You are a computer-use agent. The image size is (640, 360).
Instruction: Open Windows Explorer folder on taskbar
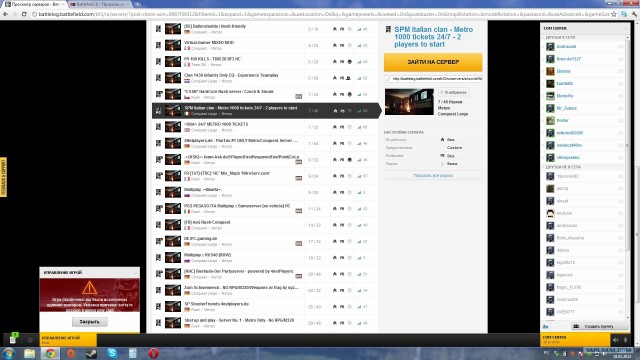29,353
